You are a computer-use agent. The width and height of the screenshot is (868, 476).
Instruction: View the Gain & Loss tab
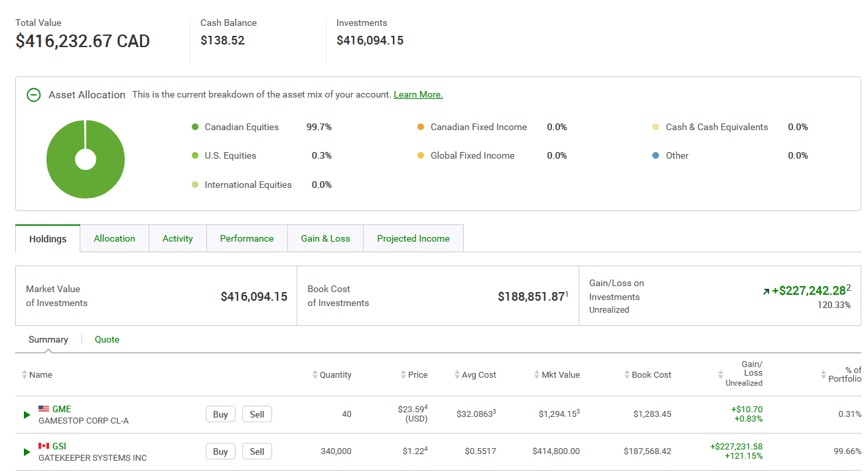[x=325, y=239]
